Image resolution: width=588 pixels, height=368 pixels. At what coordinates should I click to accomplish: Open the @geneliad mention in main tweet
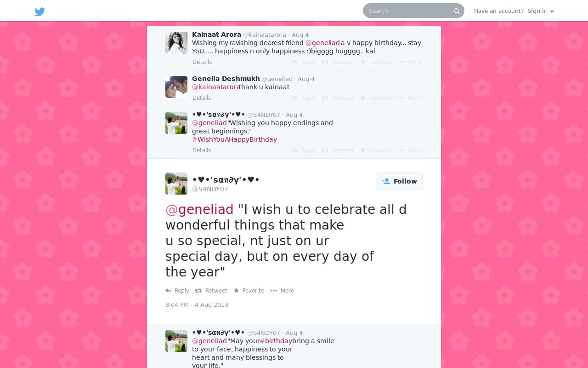(199, 209)
